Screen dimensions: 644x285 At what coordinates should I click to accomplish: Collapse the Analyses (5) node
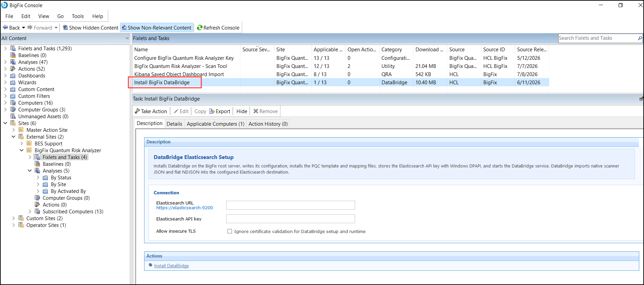30,171
